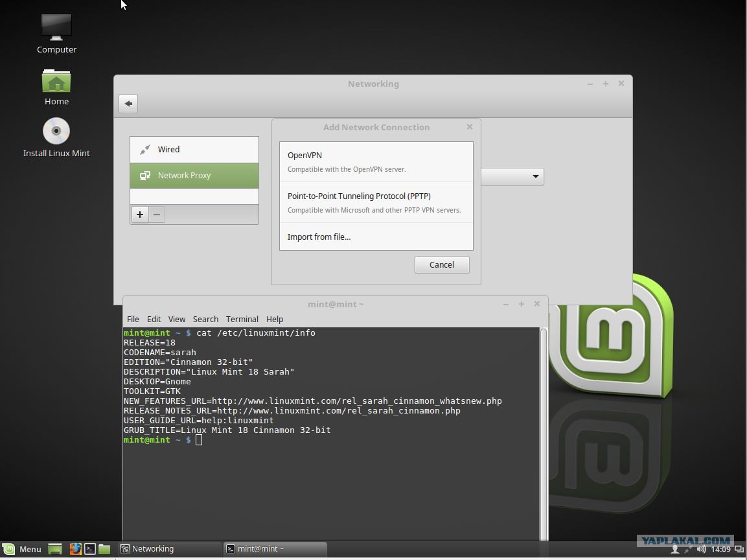Open the proxy method dropdown
Image resolution: width=747 pixels, height=560 pixels.
512,176
